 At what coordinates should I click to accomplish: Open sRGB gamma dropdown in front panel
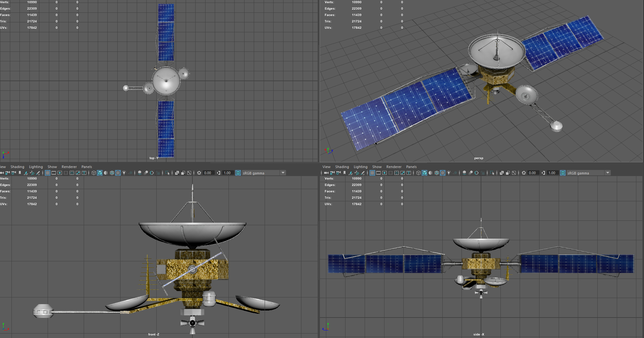pos(283,173)
